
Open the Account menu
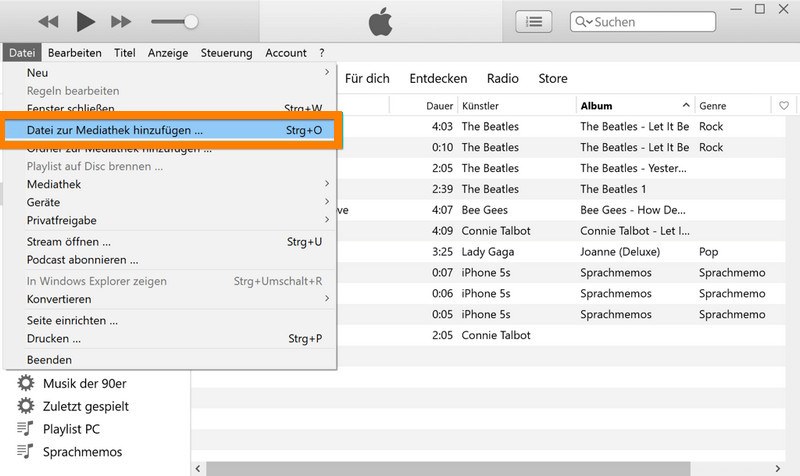[286, 53]
